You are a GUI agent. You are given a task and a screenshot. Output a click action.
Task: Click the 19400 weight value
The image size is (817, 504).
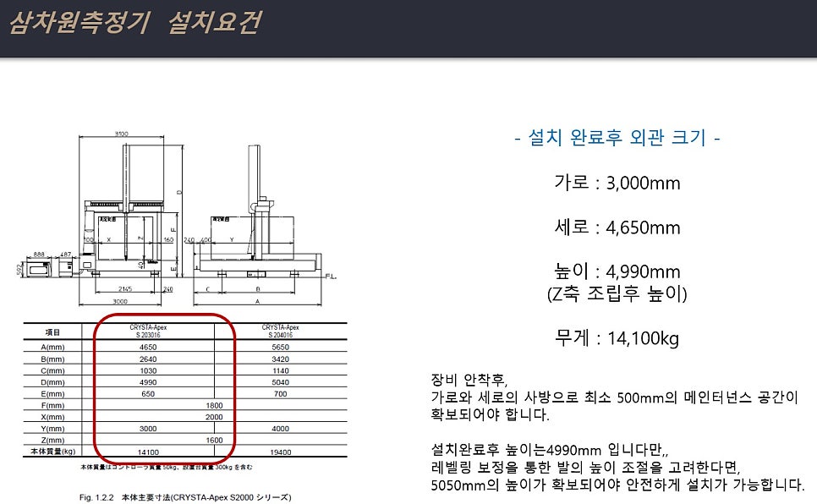pyautogui.click(x=280, y=452)
